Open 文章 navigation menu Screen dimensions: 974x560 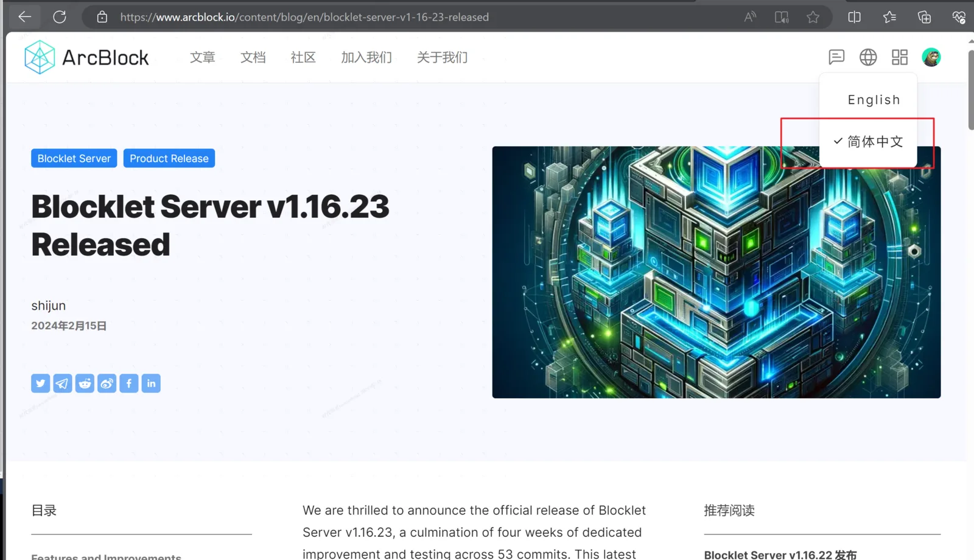pyautogui.click(x=203, y=57)
